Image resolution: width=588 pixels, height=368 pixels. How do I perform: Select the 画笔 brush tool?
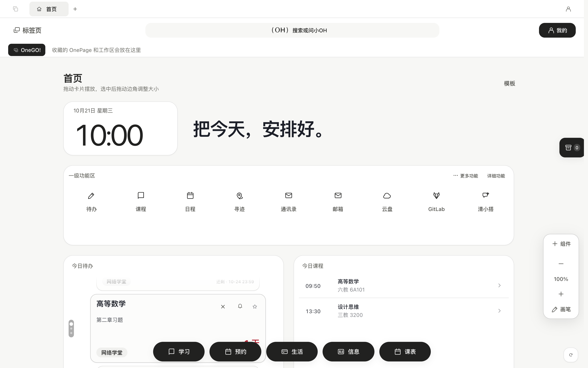click(561, 309)
